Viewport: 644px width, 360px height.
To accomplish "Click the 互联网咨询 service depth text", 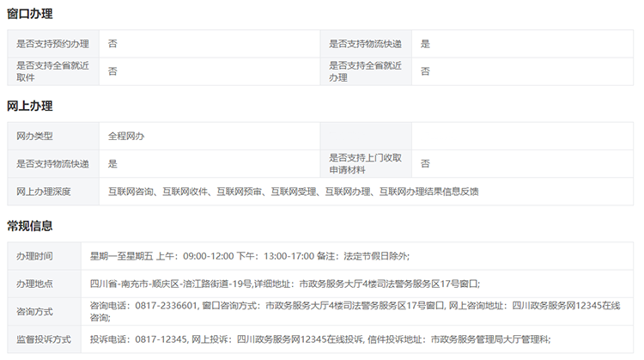I will [131, 191].
